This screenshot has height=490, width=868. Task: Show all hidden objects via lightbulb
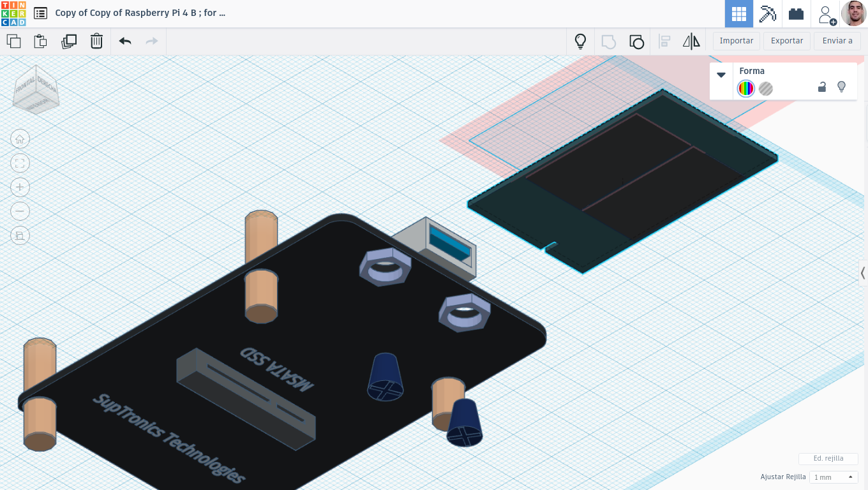tap(580, 41)
